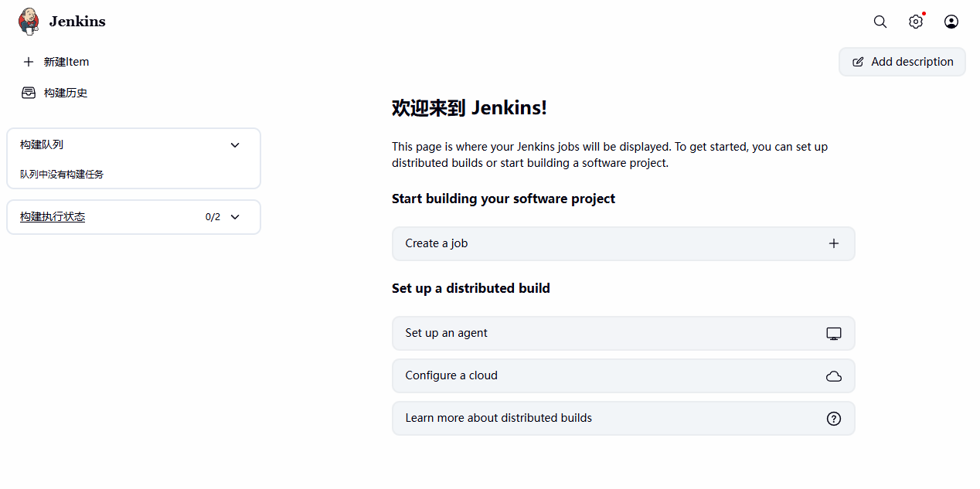The width and height of the screenshot is (980, 489).
Task: Click the cloud icon on Configure a cloud
Action: click(x=834, y=376)
